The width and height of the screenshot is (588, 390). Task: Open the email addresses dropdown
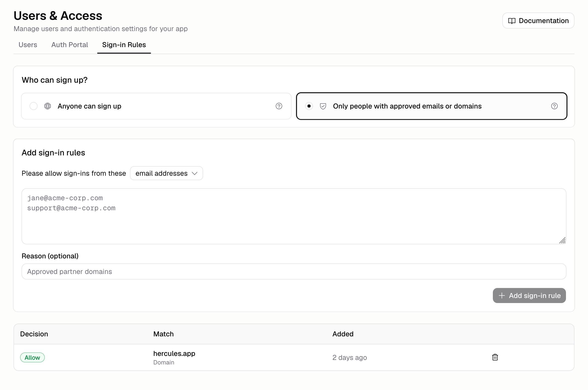[166, 173]
